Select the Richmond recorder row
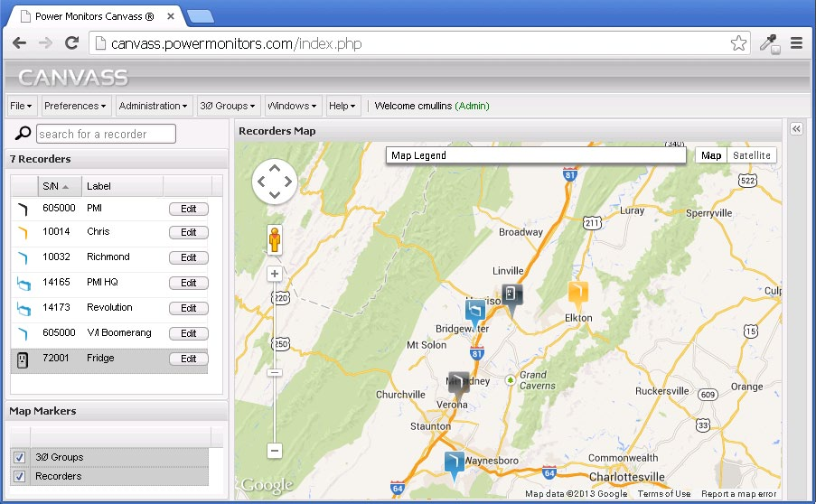The width and height of the screenshot is (816, 504). point(109,257)
